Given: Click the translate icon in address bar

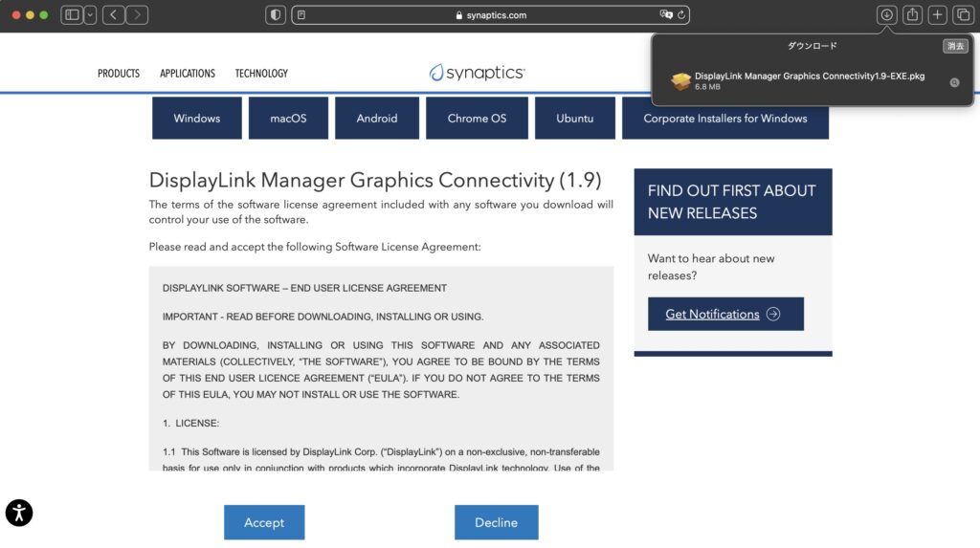Looking at the screenshot, I should (666, 14).
